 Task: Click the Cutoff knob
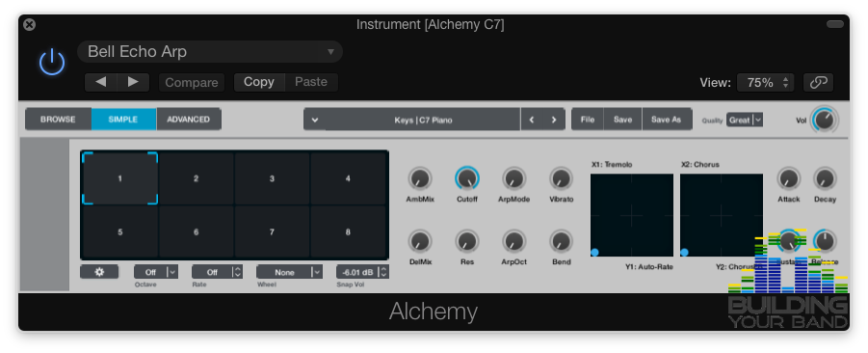click(x=467, y=179)
